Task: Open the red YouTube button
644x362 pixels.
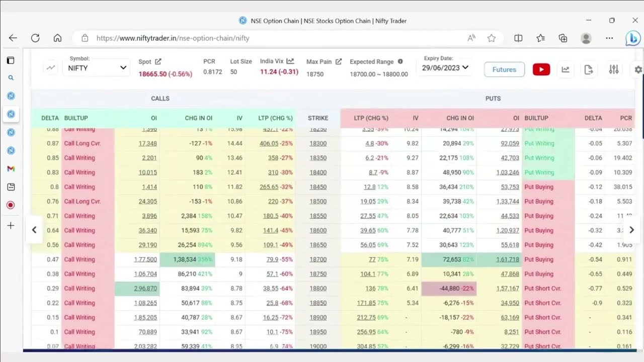Action: [x=541, y=69]
